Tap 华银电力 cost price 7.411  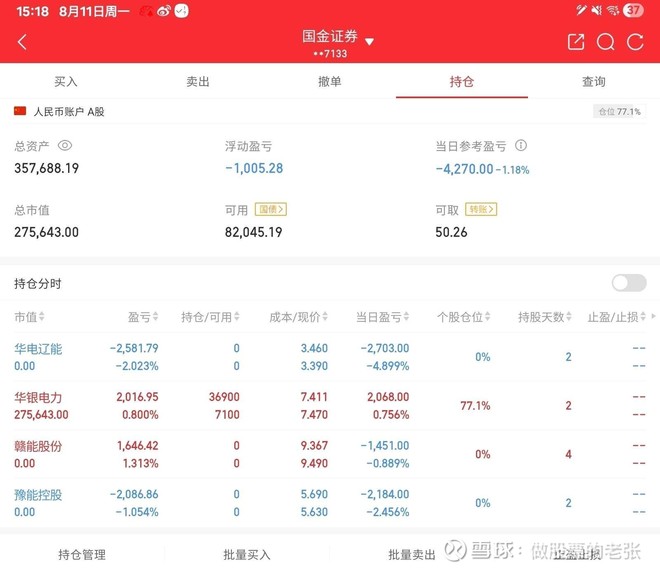pos(314,397)
